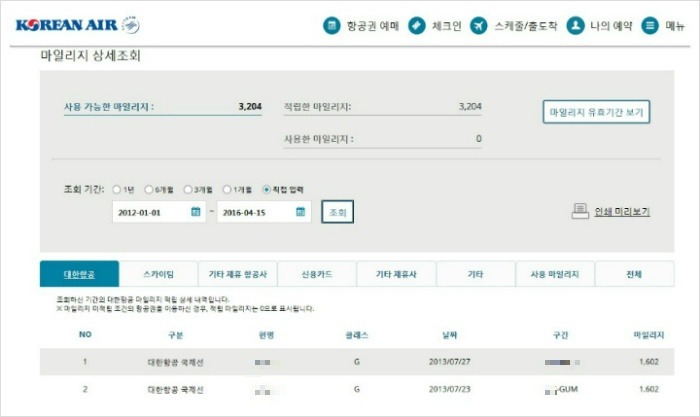Click the printer icon
This screenshot has width=700, height=417.
coord(580,211)
